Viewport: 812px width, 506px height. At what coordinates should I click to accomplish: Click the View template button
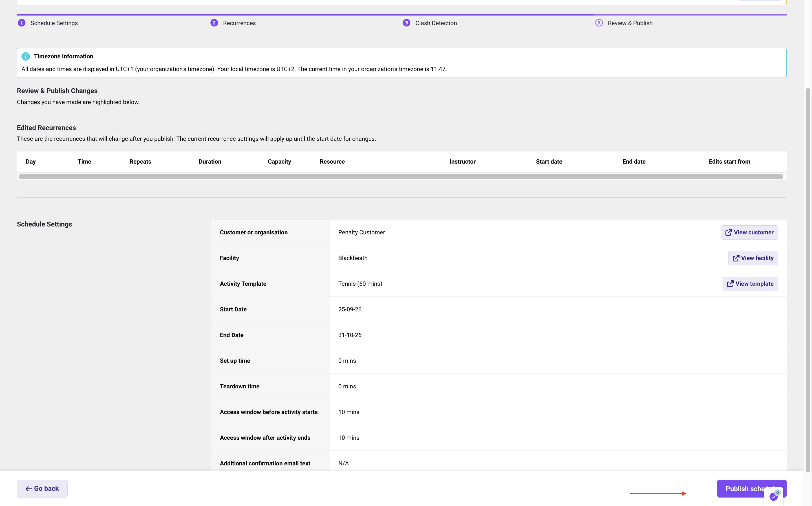click(x=750, y=284)
